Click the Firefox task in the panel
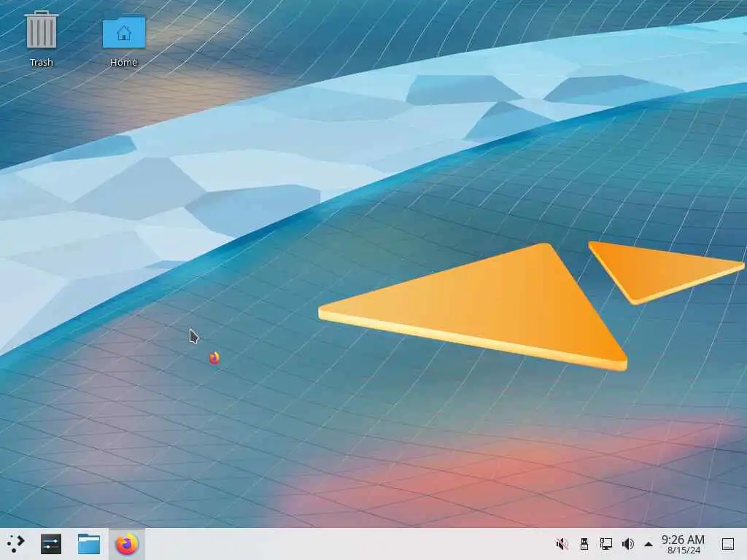Image resolution: width=747 pixels, height=560 pixels. coord(127,544)
